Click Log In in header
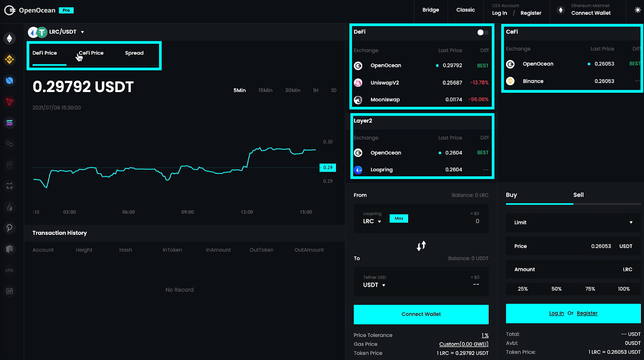This screenshot has width=644, height=360. 500,13
